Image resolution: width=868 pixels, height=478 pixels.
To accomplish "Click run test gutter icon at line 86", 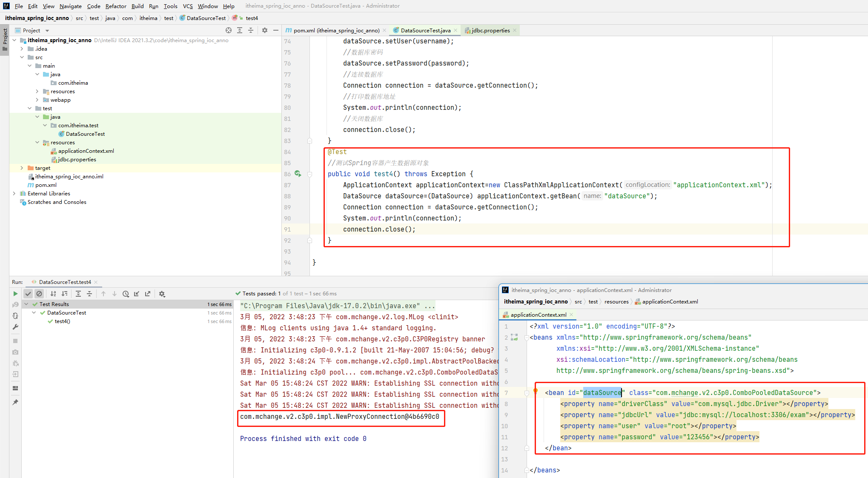I will click(x=298, y=174).
